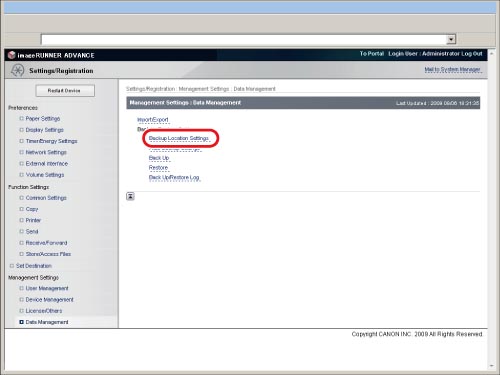
Task: Click the Mail to System Manager link
Action: tap(452, 70)
